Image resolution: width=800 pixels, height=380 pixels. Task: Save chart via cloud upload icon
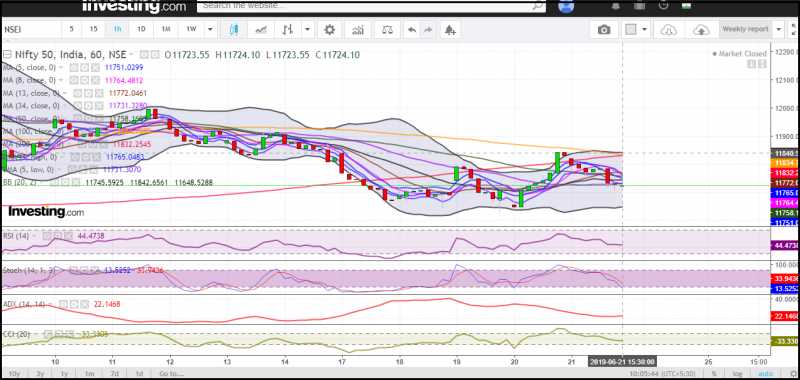(x=702, y=30)
